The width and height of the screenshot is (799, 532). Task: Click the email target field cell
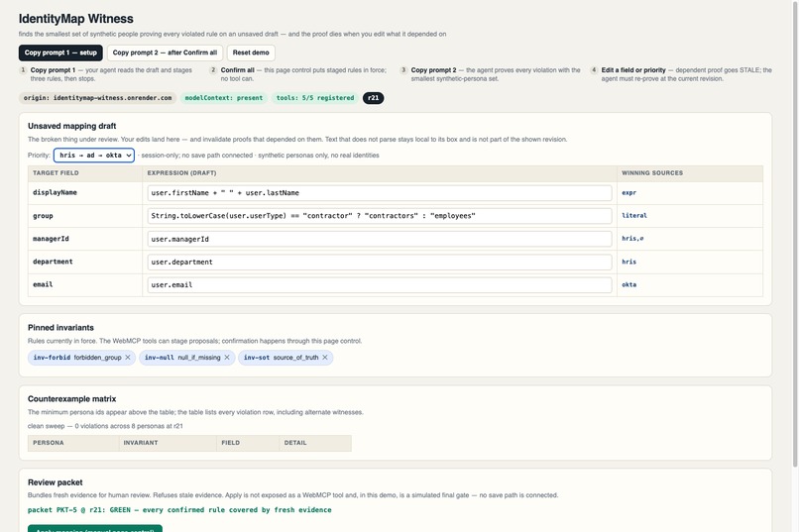[x=85, y=284]
